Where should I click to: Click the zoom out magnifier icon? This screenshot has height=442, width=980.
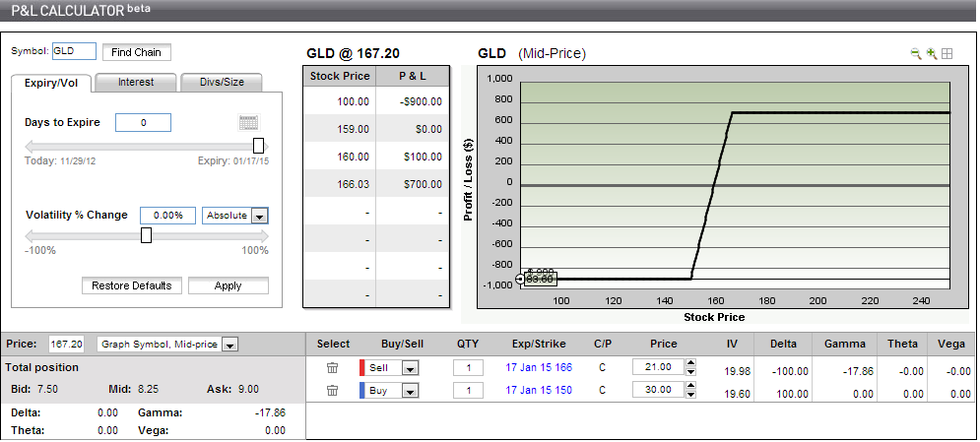point(916,54)
